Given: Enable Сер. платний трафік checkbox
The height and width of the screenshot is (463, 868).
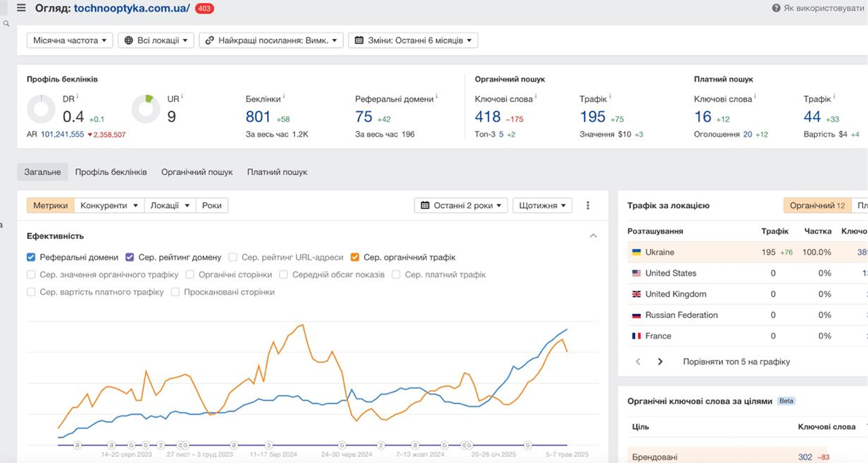Looking at the screenshot, I should click(396, 275).
